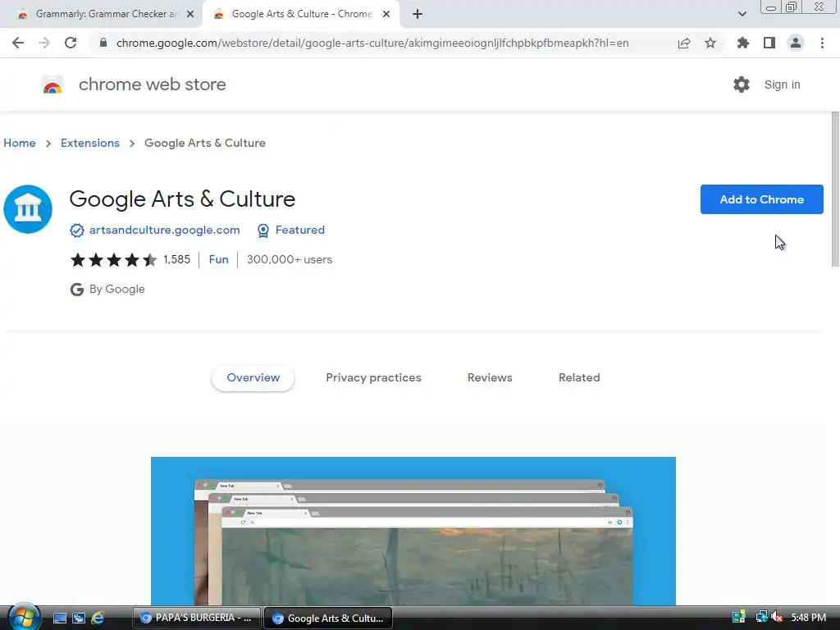
Task: Share this page icon in address bar
Action: coord(683,43)
